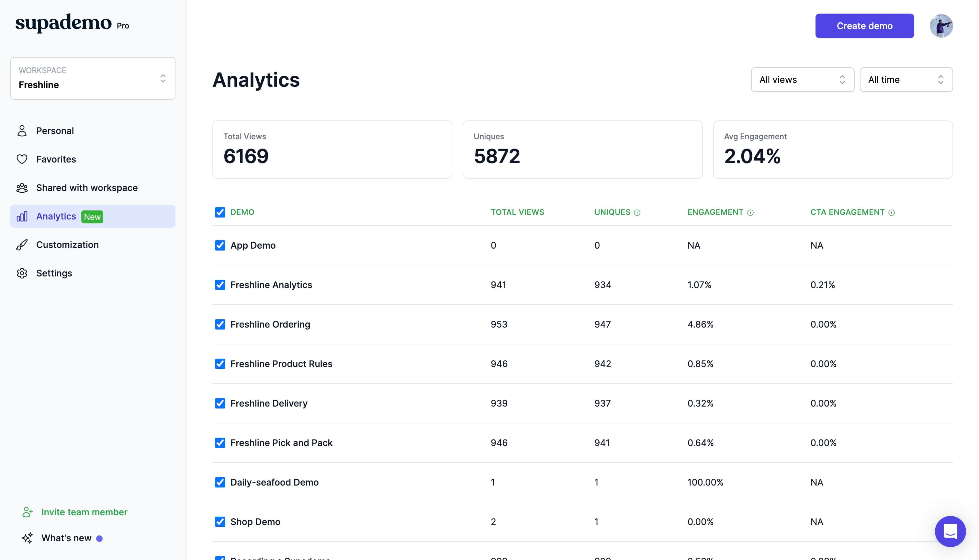This screenshot has height=560, width=979.
Task: Open Settings page
Action: (93, 273)
